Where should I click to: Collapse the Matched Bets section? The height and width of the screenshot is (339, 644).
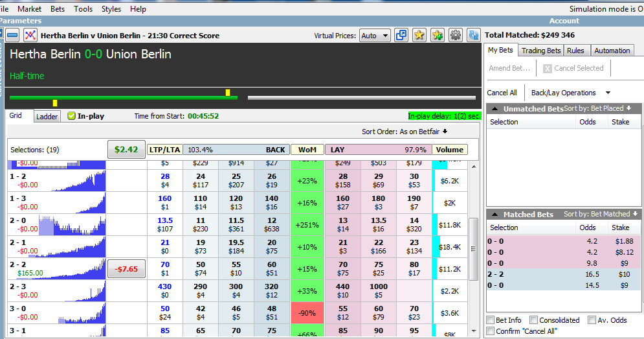(x=495, y=215)
